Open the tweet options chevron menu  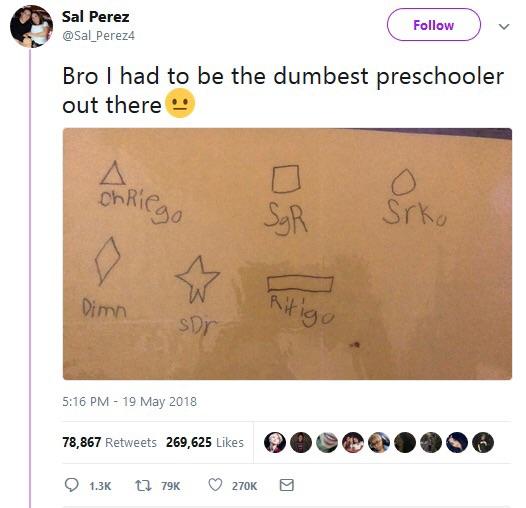point(504,27)
